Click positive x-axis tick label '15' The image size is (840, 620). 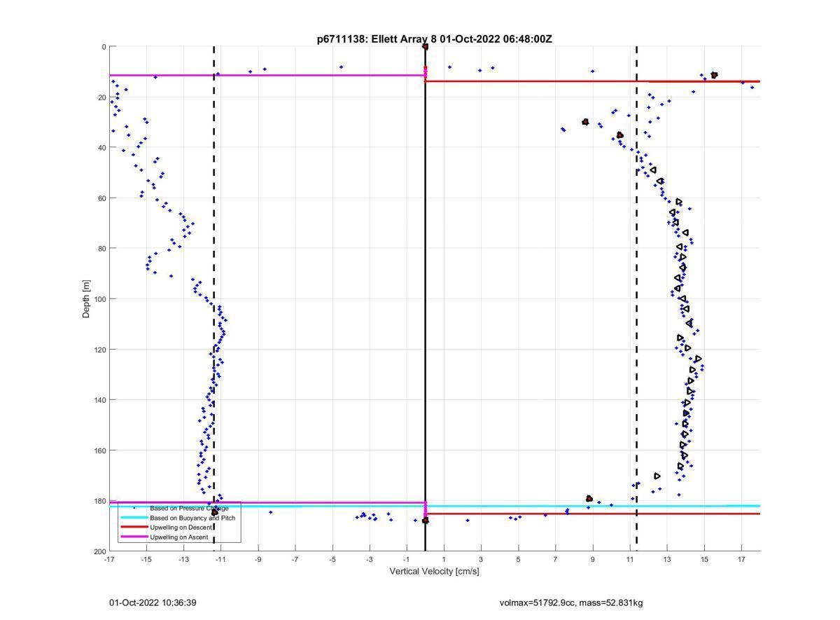pyautogui.click(x=704, y=559)
